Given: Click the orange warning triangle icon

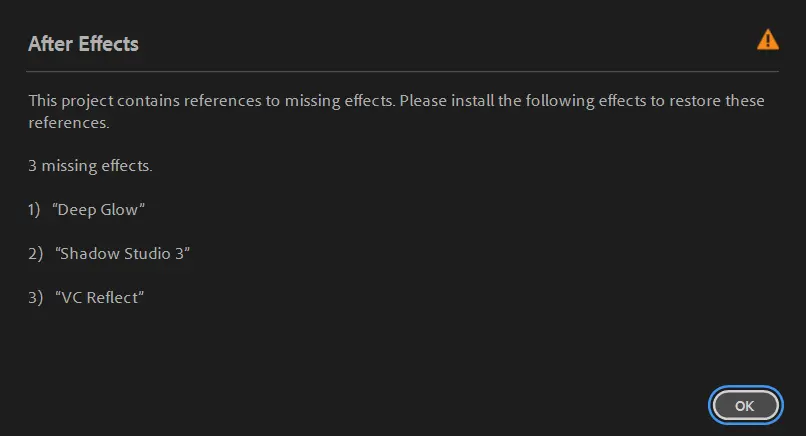Looking at the screenshot, I should coord(767,40).
